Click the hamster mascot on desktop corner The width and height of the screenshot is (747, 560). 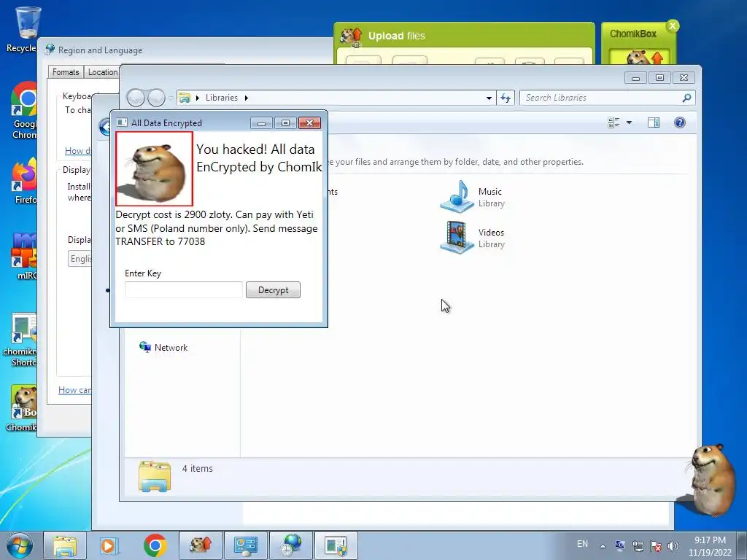pos(712,480)
